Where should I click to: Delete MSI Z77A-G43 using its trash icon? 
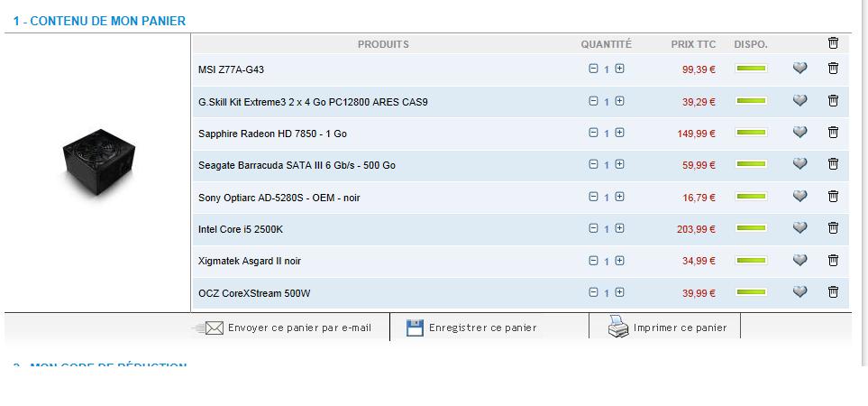tap(833, 69)
